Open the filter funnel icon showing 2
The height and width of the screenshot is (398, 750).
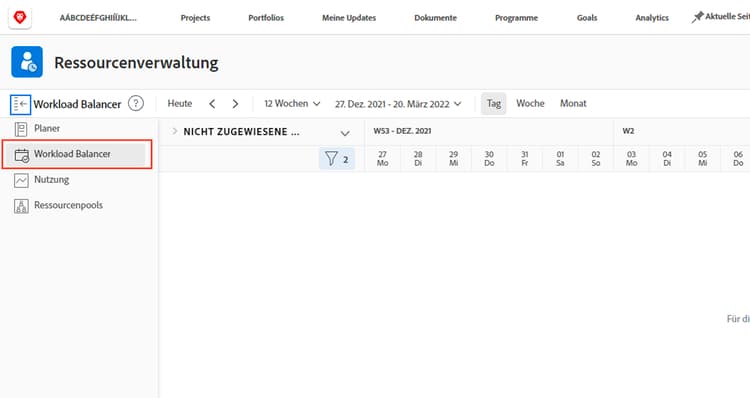pyautogui.click(x=337, y=158)
